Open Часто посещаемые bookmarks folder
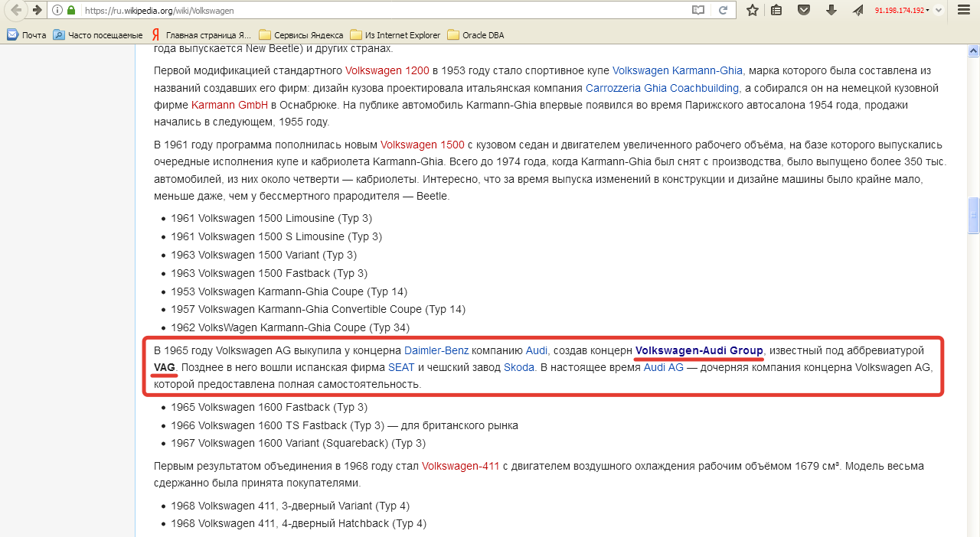This screenshot has height=537, width=980. click(98, 34)
